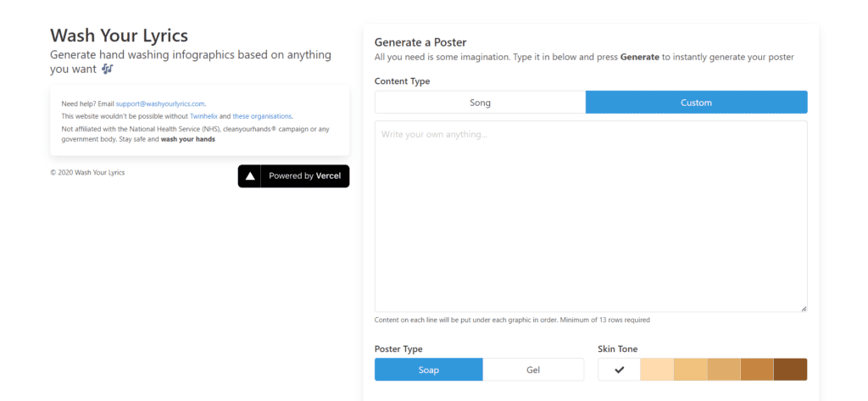Click the textarea resize handle corner
868x401 pixels.
pyautogui.click(x=804, y=309)
